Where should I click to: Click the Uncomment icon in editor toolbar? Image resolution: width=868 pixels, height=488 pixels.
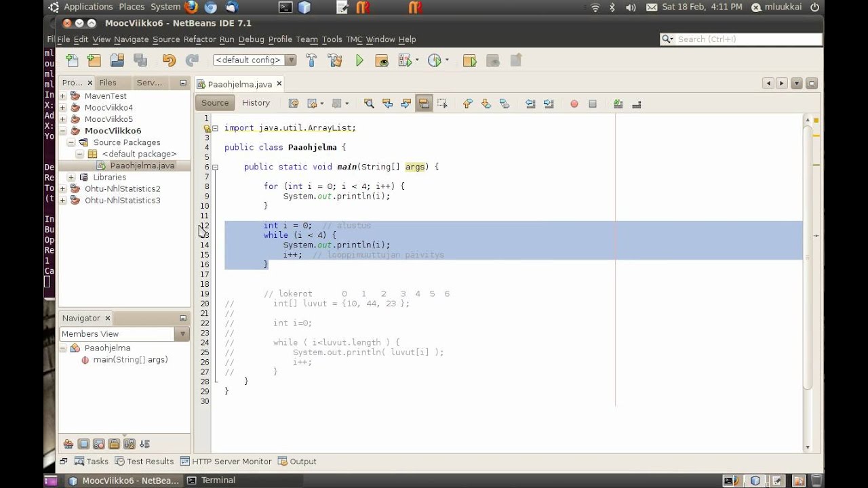[637, 104]
